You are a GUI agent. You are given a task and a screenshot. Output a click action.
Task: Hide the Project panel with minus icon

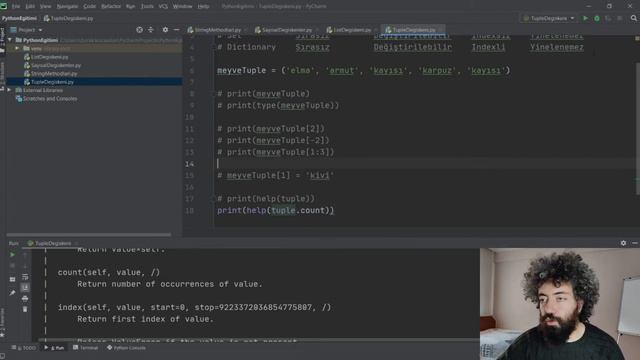point(176,30)
